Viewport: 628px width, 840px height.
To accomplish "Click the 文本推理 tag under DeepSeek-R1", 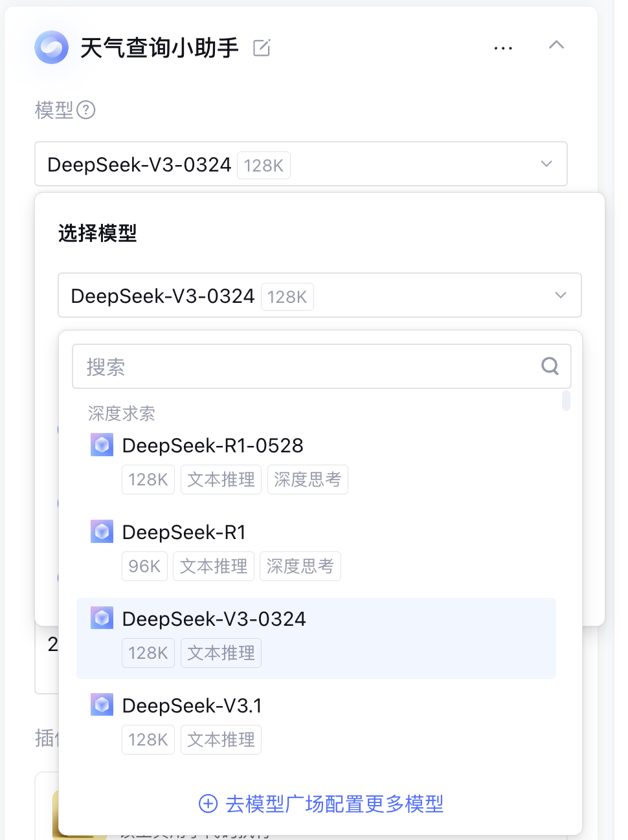I will coord(214,566).
